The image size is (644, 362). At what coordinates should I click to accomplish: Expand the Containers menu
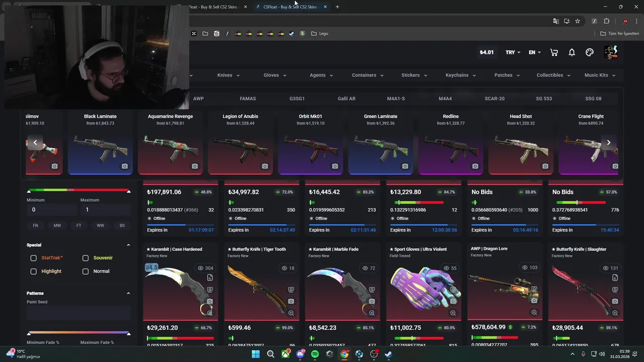click(368, 75)
